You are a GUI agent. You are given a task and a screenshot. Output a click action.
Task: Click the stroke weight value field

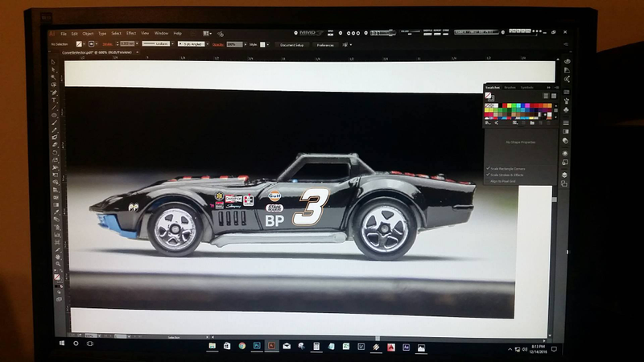tap(127, 43)
